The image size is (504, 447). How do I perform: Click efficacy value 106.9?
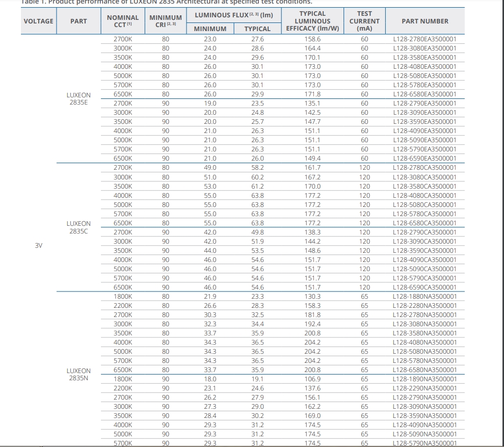(312, 379)
